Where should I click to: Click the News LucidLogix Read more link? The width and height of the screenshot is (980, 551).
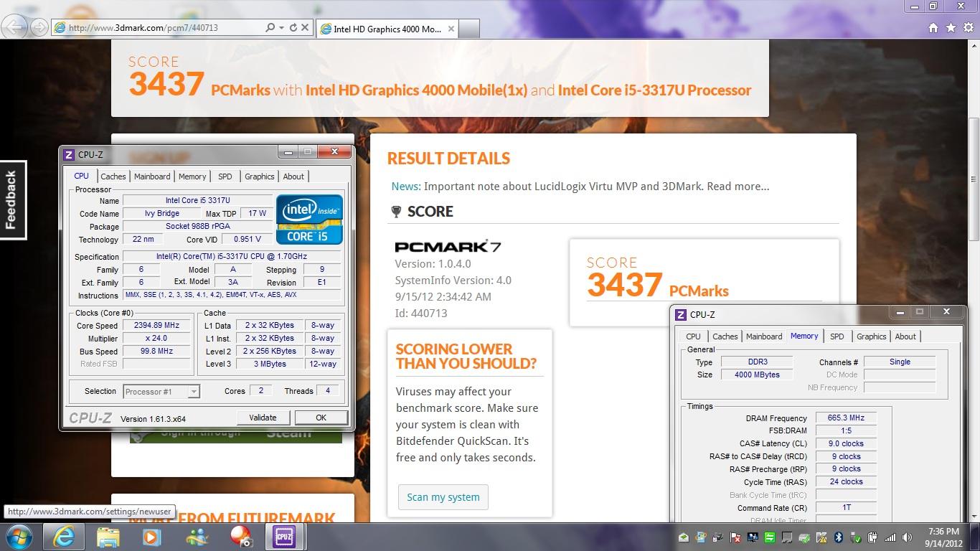pos(738,186)
